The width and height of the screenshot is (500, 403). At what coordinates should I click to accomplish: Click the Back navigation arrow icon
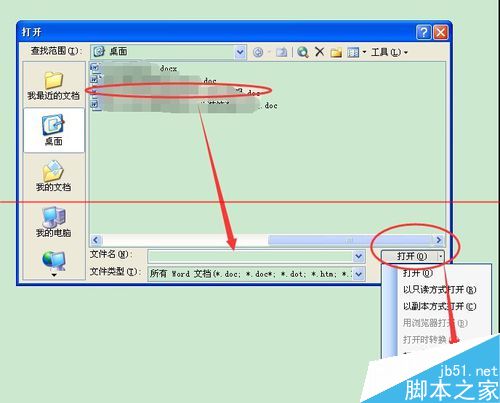pyautogui.click(x=258, y=52)
